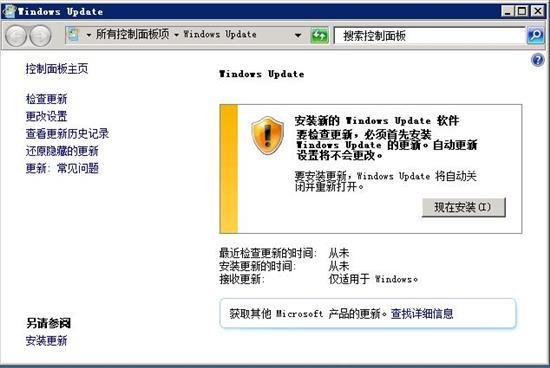Click the forward navigation arrow button
The width and height of the screenshot is (550, 368).
tap(40, 36)
